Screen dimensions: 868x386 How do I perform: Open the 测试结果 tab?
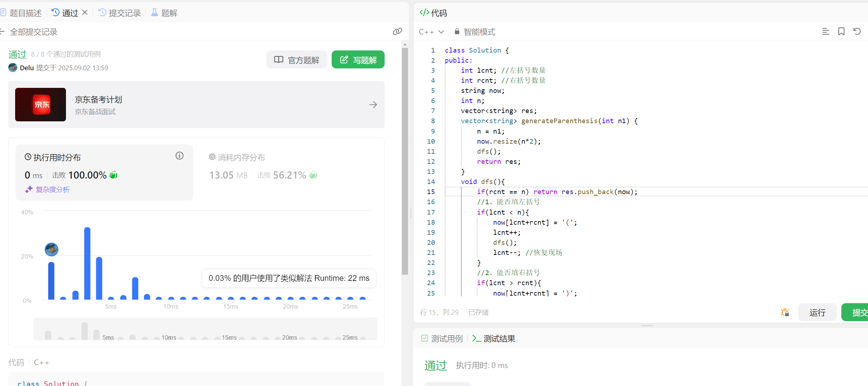[x=493, y=338]
